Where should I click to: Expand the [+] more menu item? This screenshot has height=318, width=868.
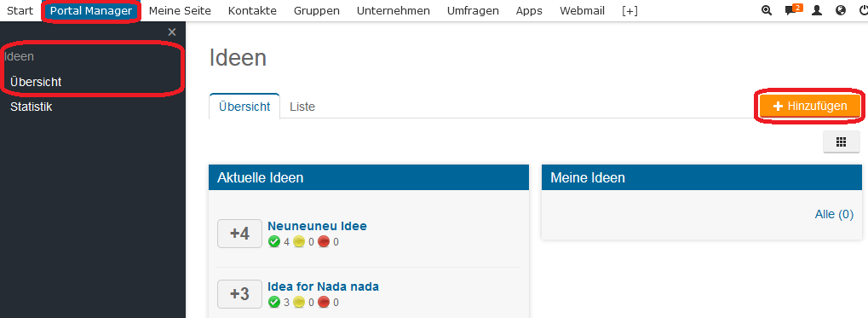tap(629, 10)
